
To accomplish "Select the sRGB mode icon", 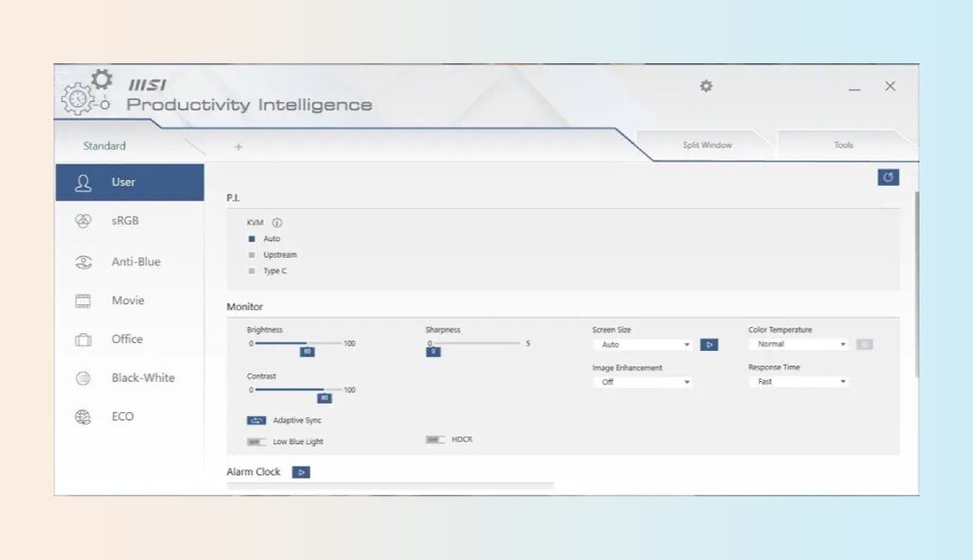I will pos(84,222).
